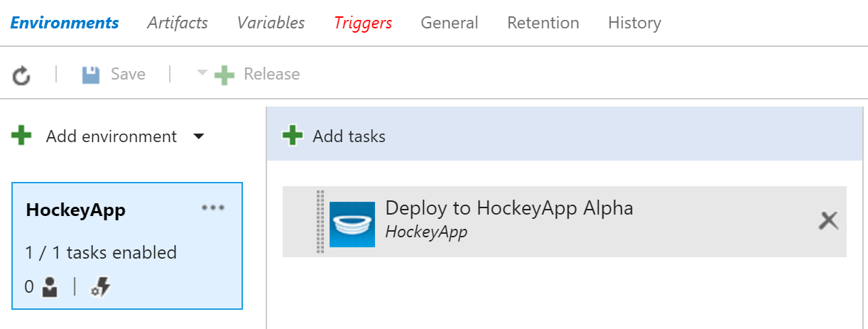Open the Release dropdown arrow
This screenshot has height=329, width=868.
[x=202, y=73]
